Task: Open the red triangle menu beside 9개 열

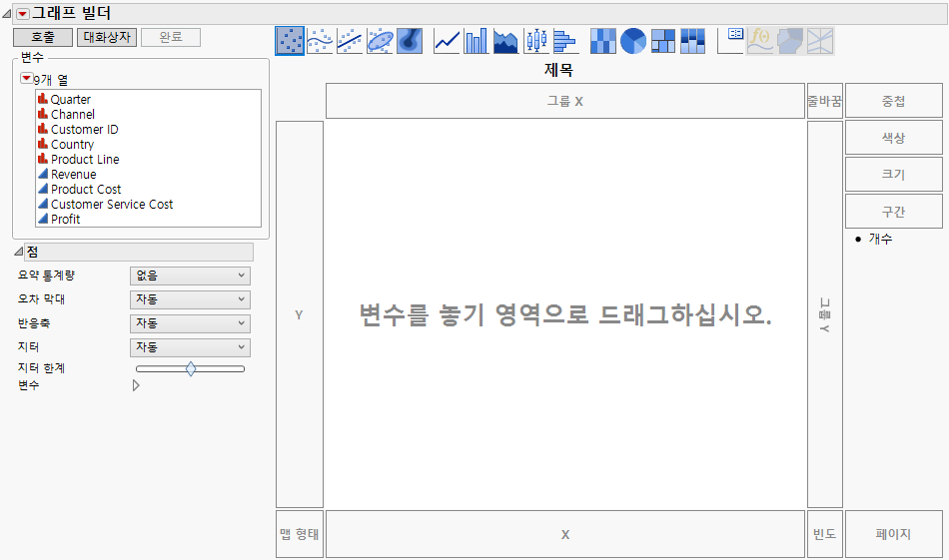Action: point(27,79)
